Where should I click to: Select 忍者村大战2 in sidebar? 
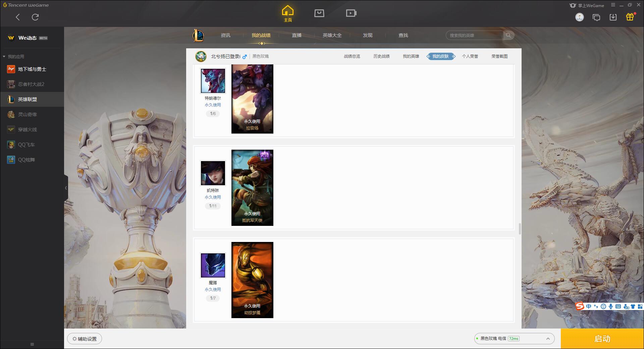tap(32, 84)
